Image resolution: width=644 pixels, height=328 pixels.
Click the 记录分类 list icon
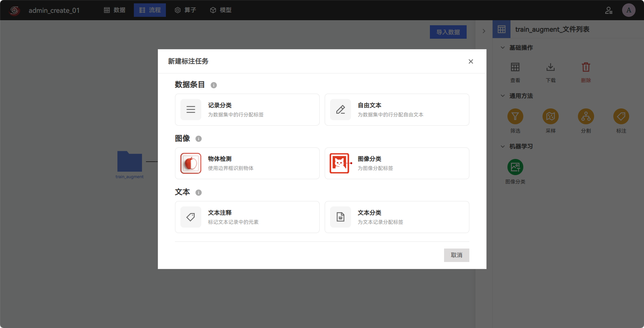pos(191,109)
